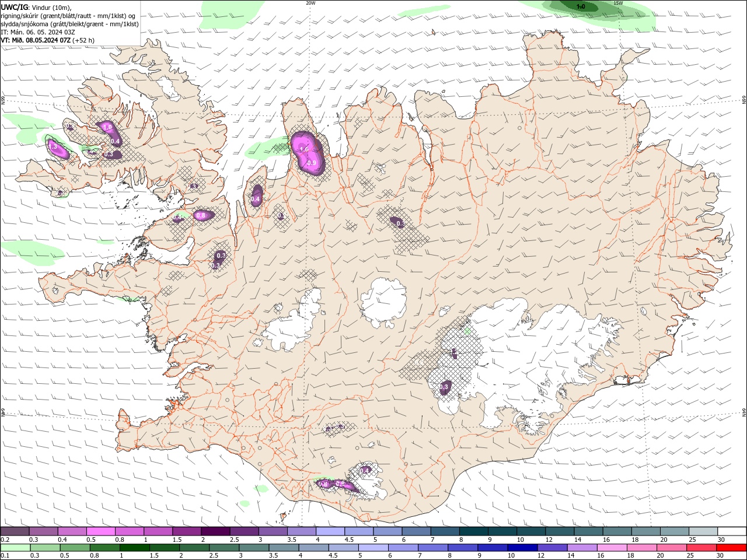Click the '0.8' value on the purple oval near Breiðafjörður
Image resolution: width=747 pixels, height=560 pixels.
tap(201, 215)
